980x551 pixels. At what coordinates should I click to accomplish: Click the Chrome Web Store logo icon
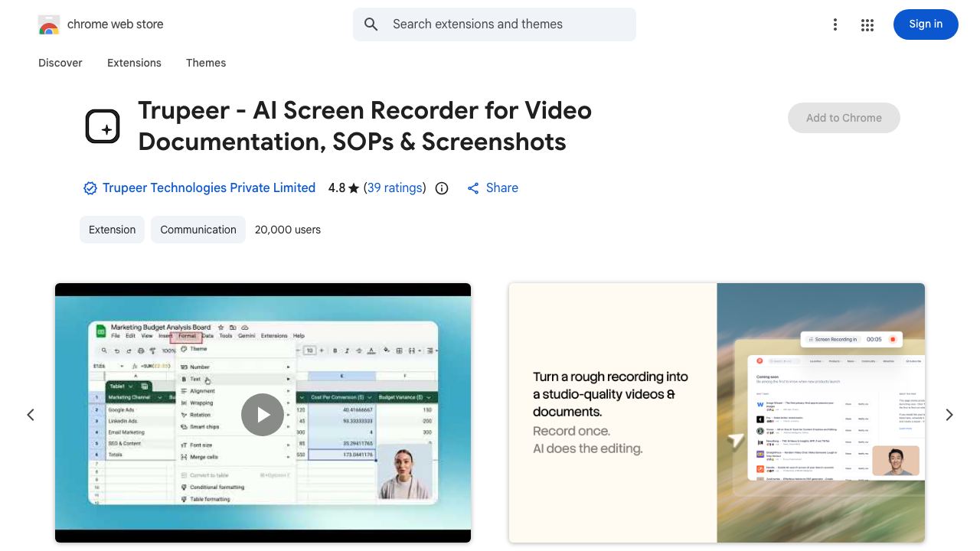click(49, 24)
